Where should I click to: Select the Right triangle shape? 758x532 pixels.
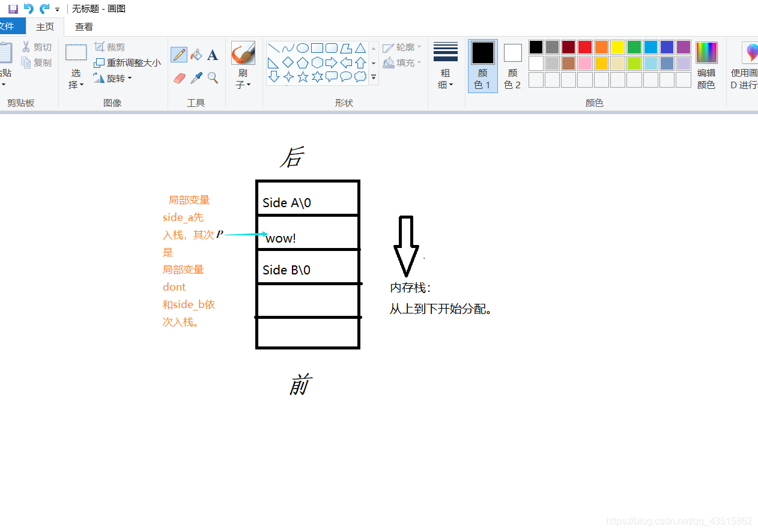point(273,62)
